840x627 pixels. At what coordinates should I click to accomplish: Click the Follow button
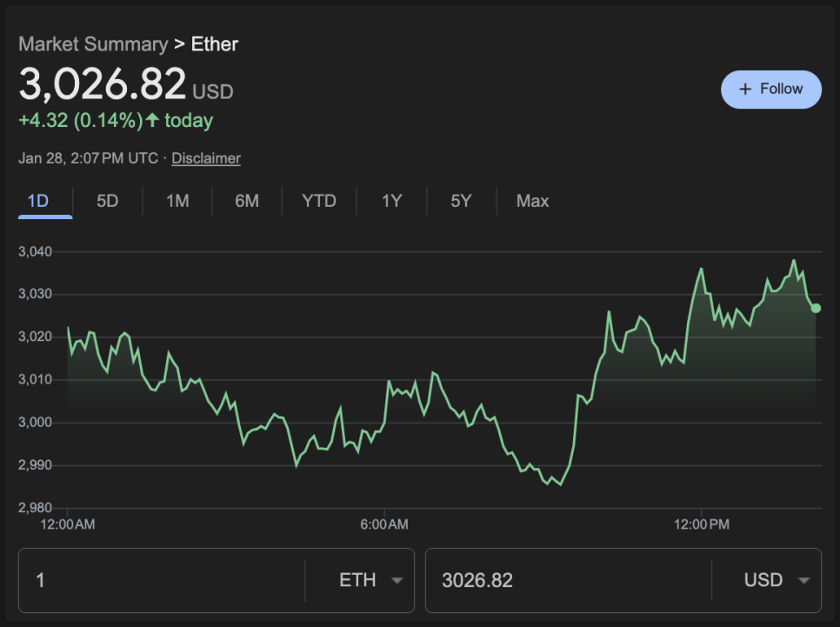[x=770, y=90]
